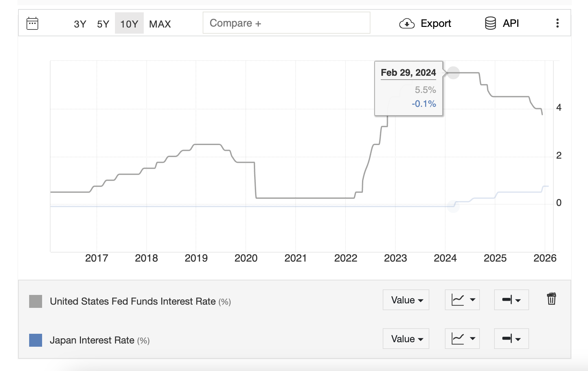Click the 5.5% value in tooltip

pyautogui.click(x=425, y=90)
